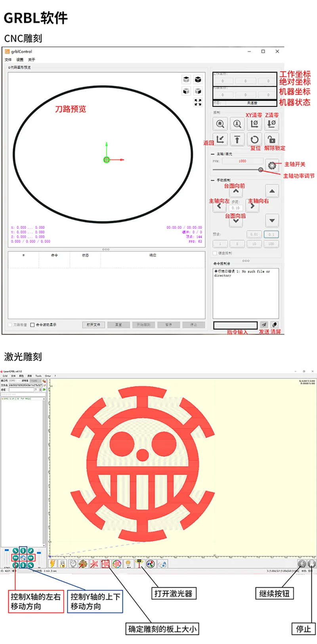Click the send command paper-plane icon
This screenshot has height=644, width=317.
pos(264,325)
